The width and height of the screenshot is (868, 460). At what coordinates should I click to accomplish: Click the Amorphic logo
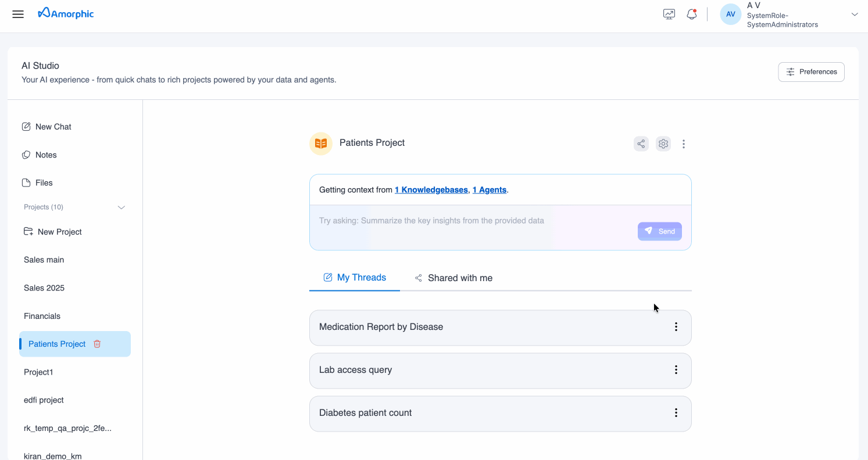point(66,13)
